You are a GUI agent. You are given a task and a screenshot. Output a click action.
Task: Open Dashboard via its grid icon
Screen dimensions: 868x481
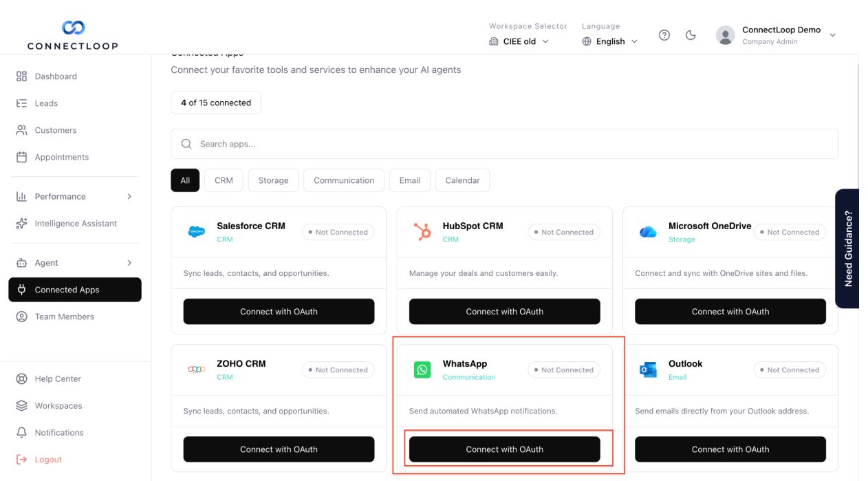pos(21,76)
